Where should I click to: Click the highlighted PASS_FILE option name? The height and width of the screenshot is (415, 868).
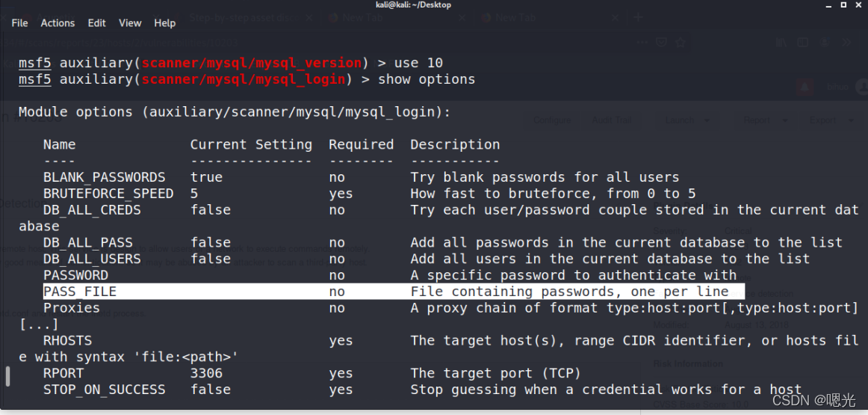pyautogui.click(x=80, y=292)
